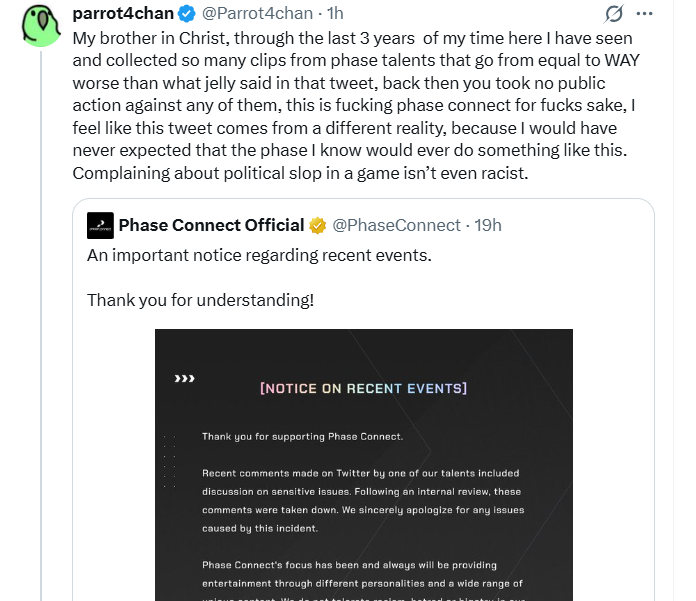Click the dotted grid decoration in notice image
The width and height of the screenshot is (696, 601).
point(169,461)
